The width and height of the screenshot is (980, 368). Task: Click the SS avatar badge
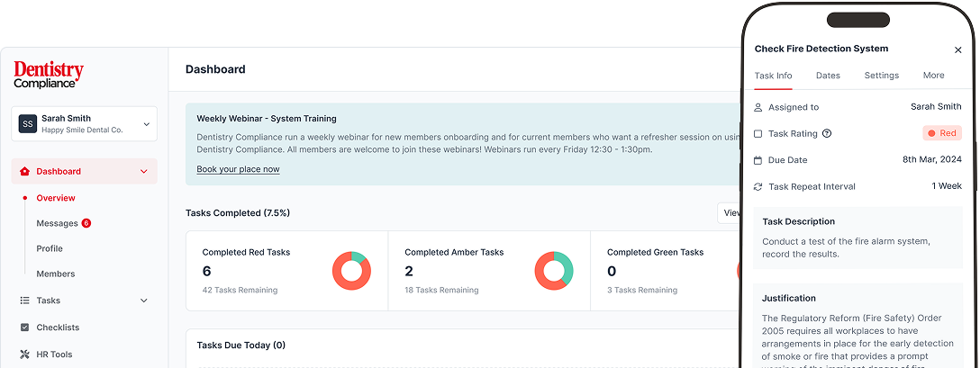[28, 123]
